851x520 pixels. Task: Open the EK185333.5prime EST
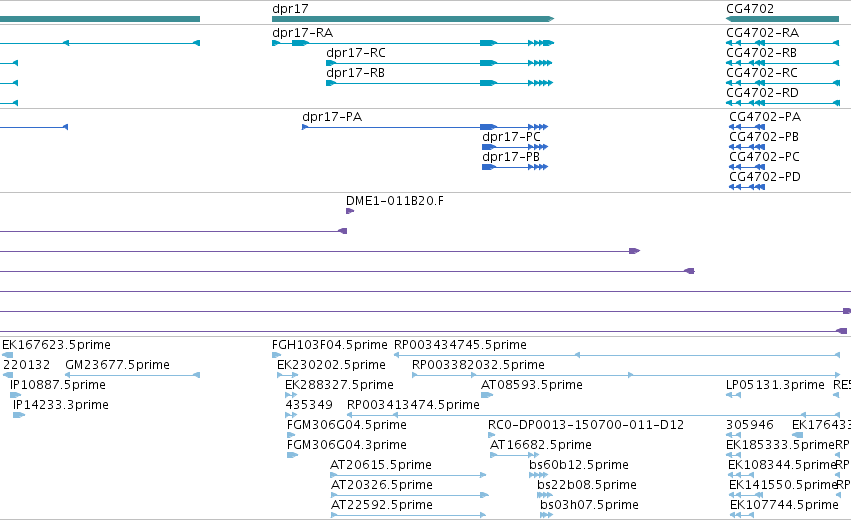tap(734, 455)
